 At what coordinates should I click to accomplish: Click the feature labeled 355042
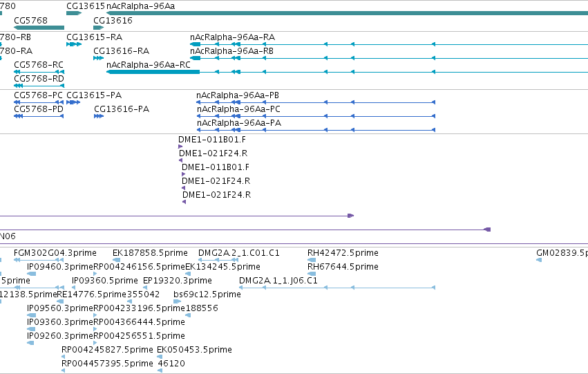point(143,294)
